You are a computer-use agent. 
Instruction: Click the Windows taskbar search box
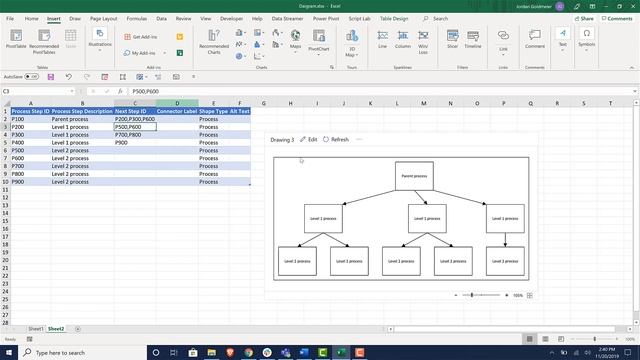pos(82,352)
